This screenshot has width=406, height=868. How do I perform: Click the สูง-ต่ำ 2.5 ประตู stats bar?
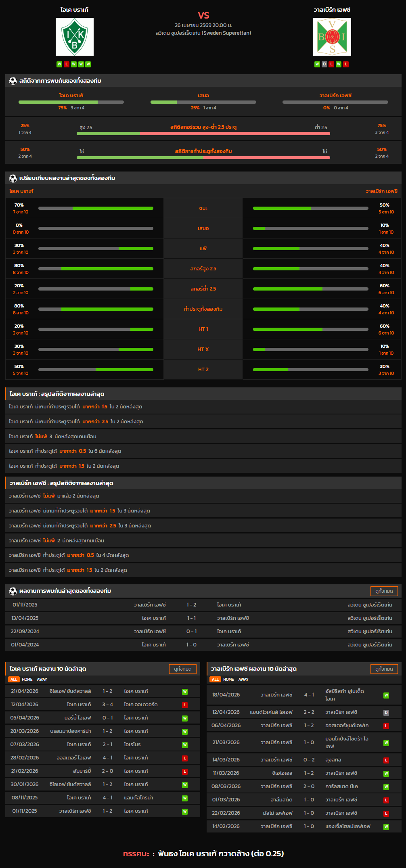[203, 134]
